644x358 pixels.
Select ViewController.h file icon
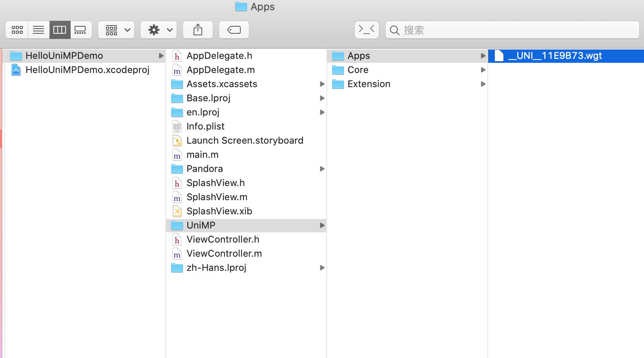177,239
